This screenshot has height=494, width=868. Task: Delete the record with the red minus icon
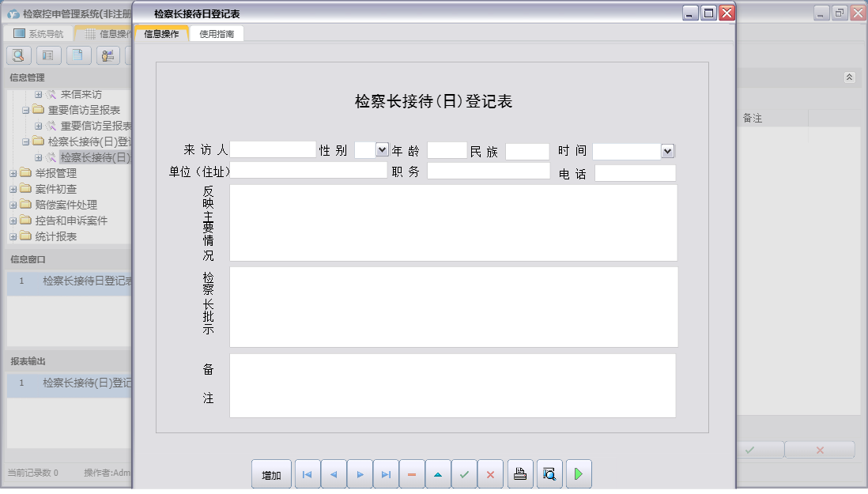412,474
